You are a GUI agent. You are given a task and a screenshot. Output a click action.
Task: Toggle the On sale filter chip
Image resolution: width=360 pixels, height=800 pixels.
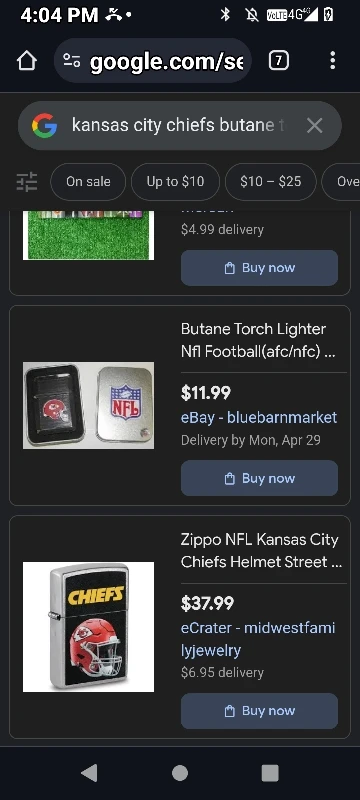[88, 182]
